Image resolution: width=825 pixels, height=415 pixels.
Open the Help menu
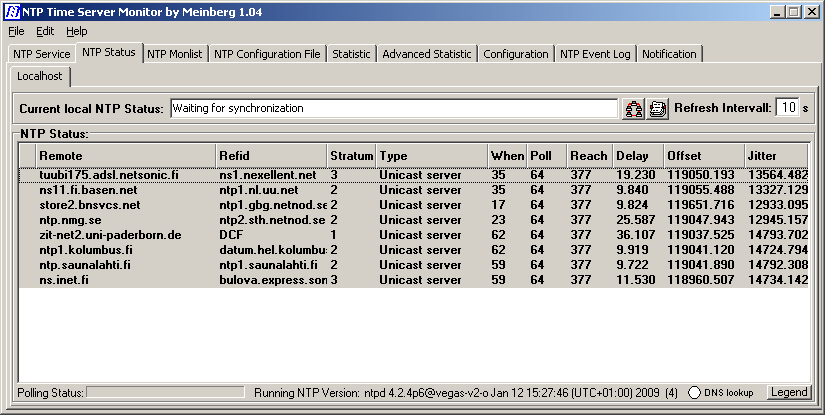click(x=77, y=31)
